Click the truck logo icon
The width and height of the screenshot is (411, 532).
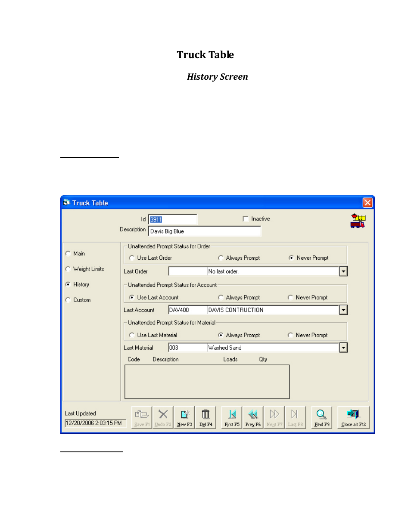(x=358, y=221)
